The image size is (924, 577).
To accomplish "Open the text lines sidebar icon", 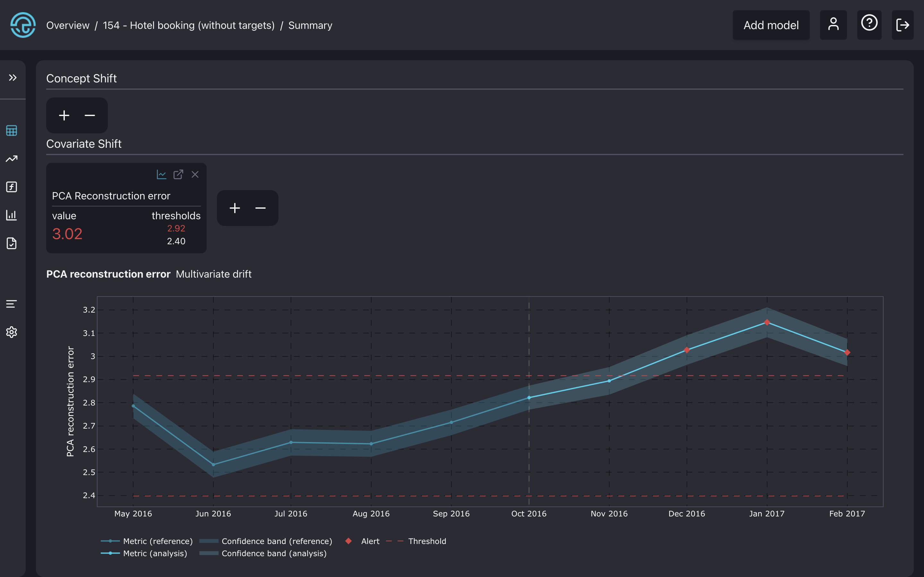I will (x=12, y=304).
